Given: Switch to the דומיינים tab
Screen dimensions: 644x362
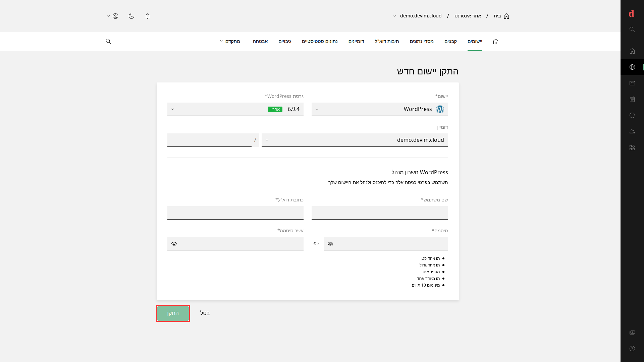Looking at the screenshot, I should pos(356,41).
